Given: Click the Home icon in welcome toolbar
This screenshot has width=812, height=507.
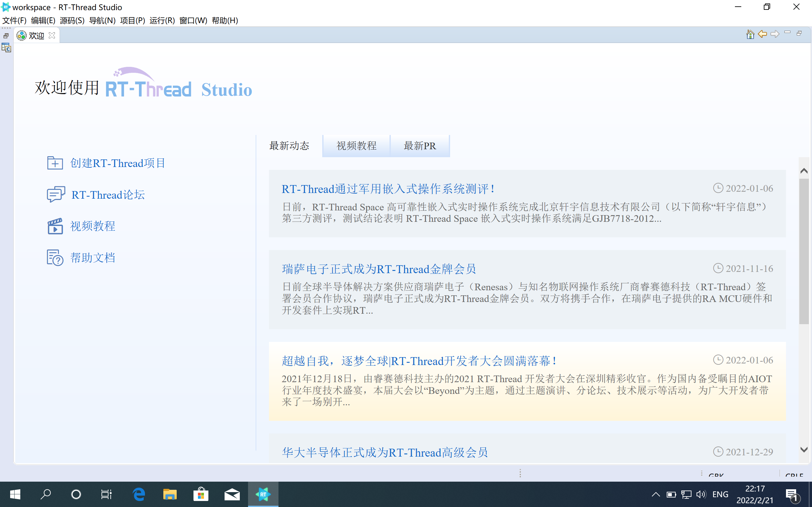Looking at the screenshot, I should coord(750,34).
